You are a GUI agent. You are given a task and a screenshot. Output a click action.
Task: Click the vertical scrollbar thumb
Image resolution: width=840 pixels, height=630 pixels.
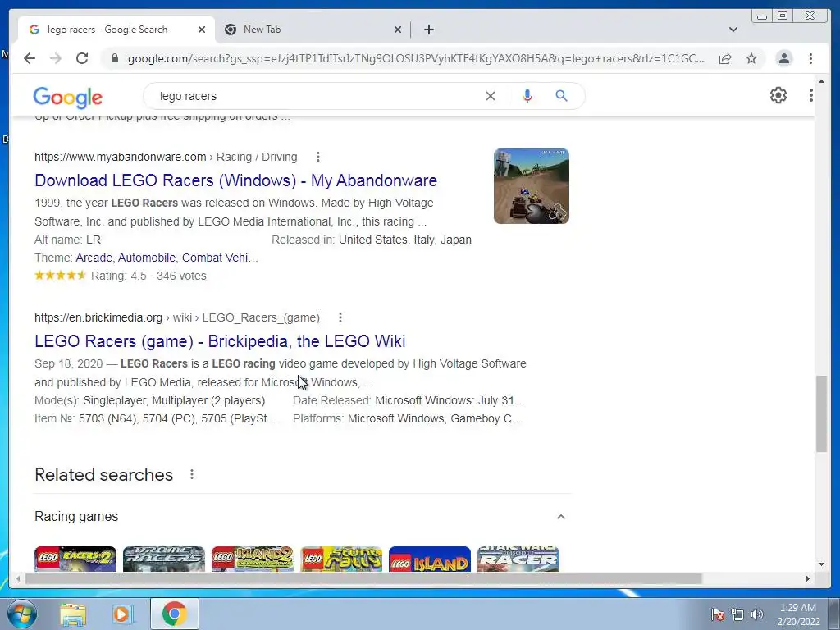821,413
